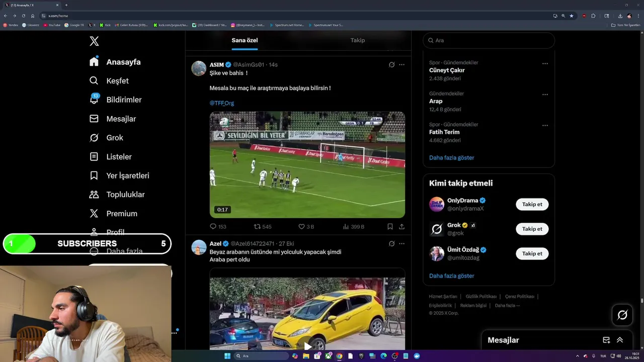View analytics showing 399 B views
The width and height of the screenshot is (644, 362).
point(353,227)
